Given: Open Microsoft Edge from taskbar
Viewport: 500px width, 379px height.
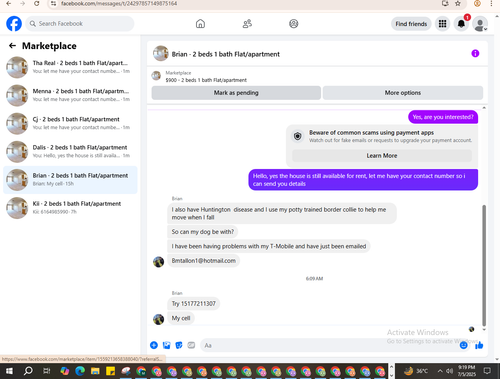Looking at the screenshot, I should pyautogui.click(x=80, y=371).
